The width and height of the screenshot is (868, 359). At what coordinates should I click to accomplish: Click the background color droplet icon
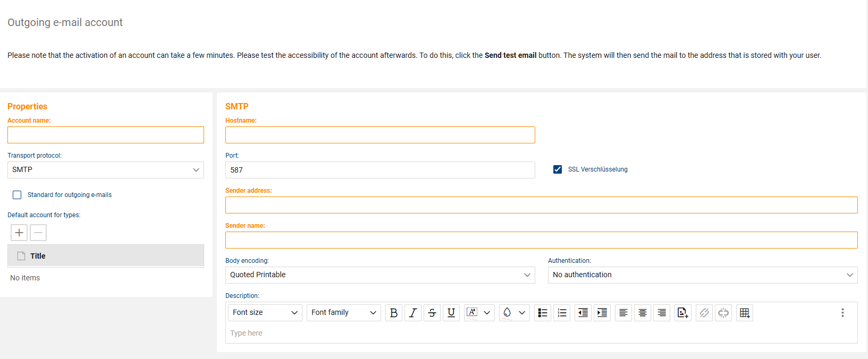(x=507, y=313)
